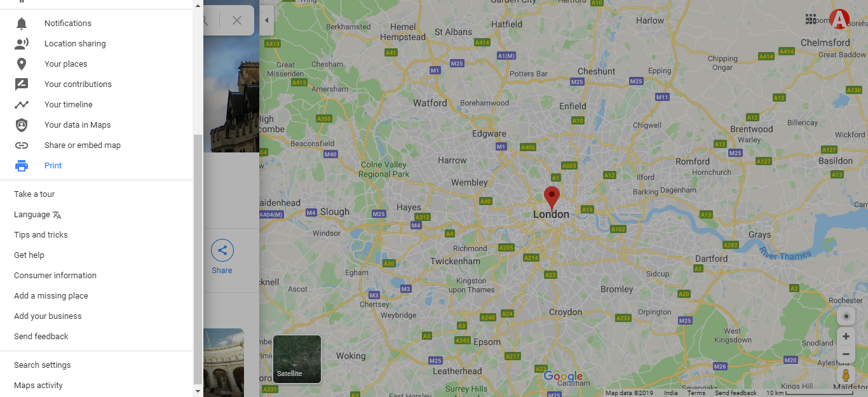Click the Your timeline graph icon

[22, 105]
